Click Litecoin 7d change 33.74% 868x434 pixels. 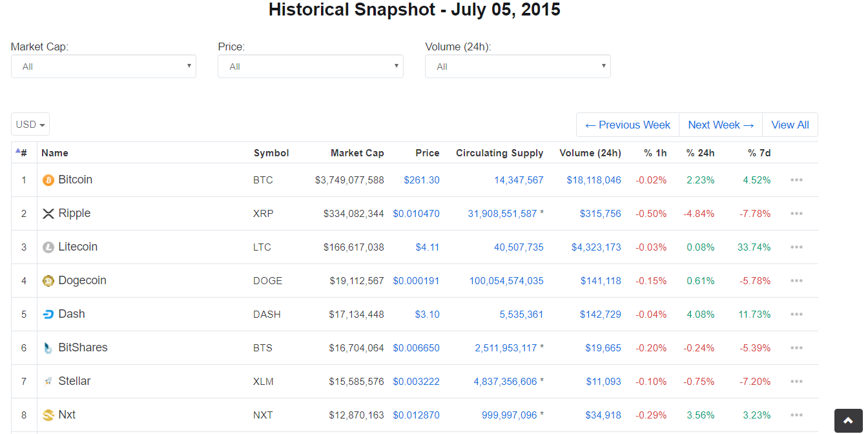[754, 247]
